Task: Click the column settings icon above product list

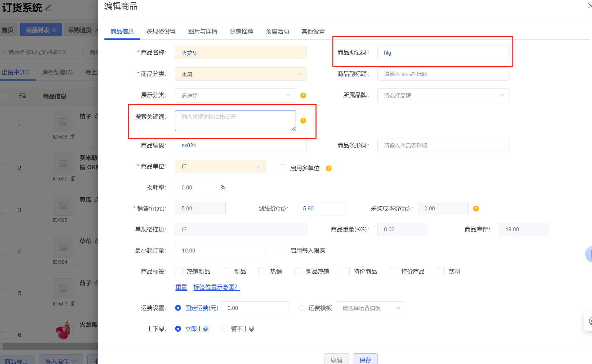Action: click(22, 96)
